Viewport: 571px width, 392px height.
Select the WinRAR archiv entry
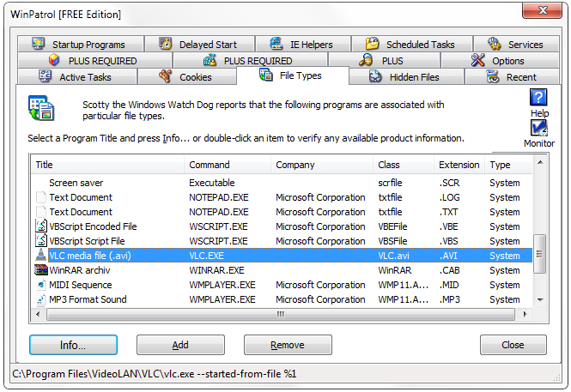click(x=282, y=270)
